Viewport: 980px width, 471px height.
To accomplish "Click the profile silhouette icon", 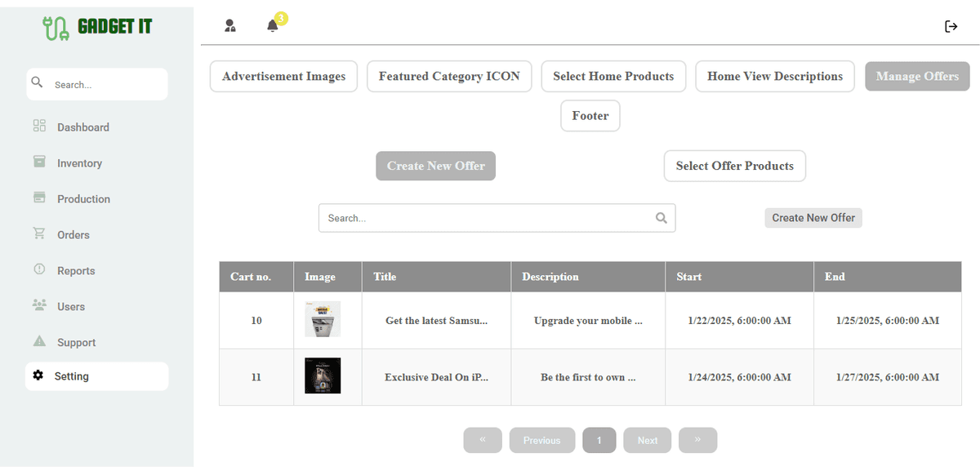I will (x=230, y=25).
